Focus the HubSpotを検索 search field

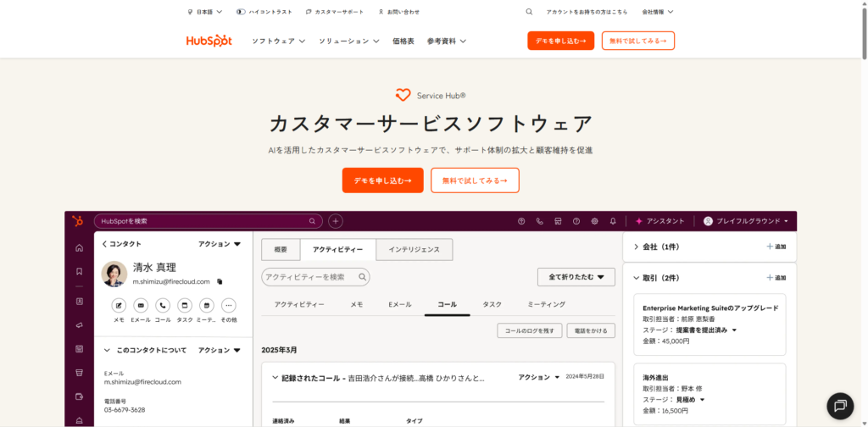tap(209, 221)
